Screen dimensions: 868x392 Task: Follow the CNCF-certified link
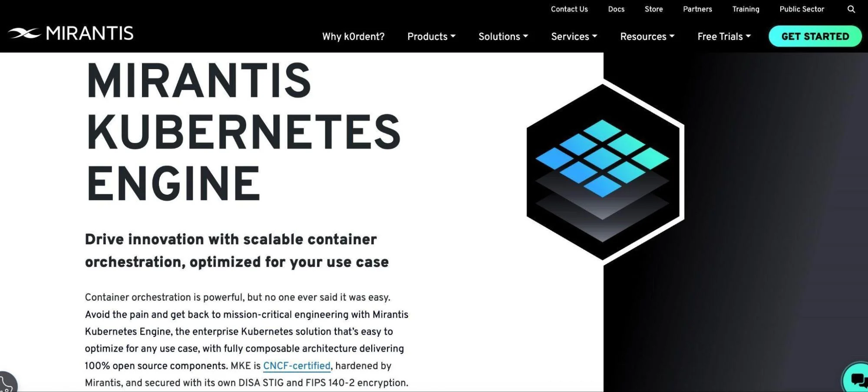(x=297, y=366)
